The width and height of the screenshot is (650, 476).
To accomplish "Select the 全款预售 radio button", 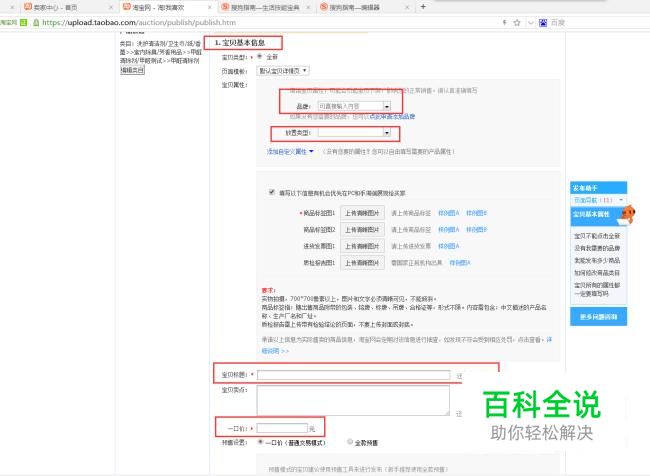I will click(350, 442).
